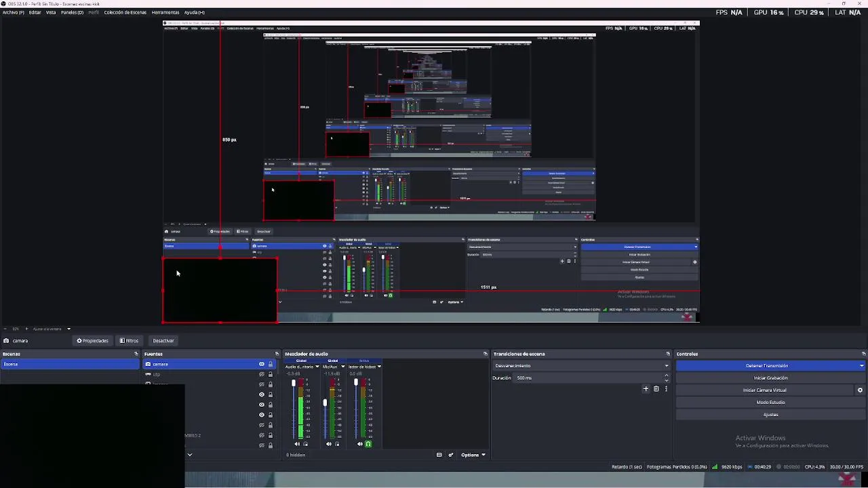868x488 pixels.
Task: Open the Ayuda menu
Action: pos(195,12)
